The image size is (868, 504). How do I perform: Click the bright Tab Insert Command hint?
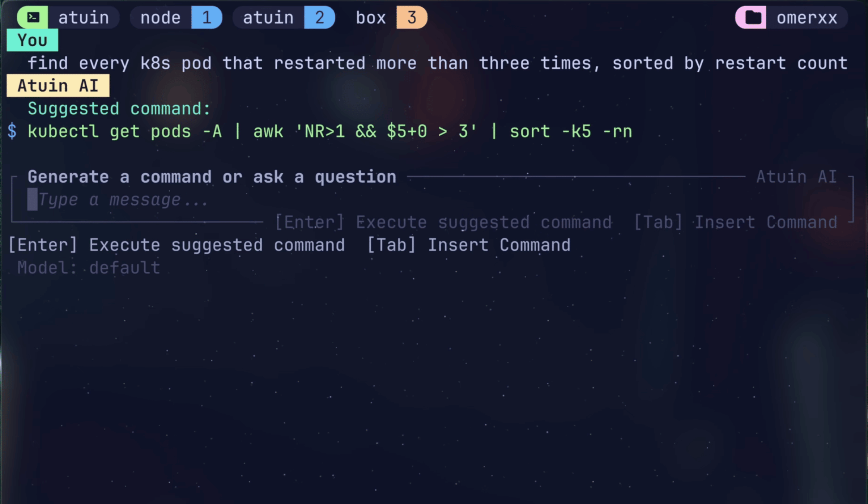point(469,245)
